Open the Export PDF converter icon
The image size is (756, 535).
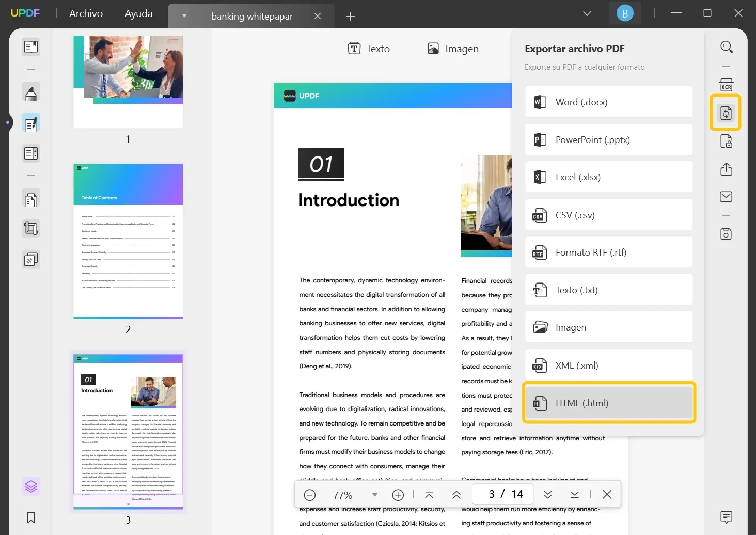(726, 113)
